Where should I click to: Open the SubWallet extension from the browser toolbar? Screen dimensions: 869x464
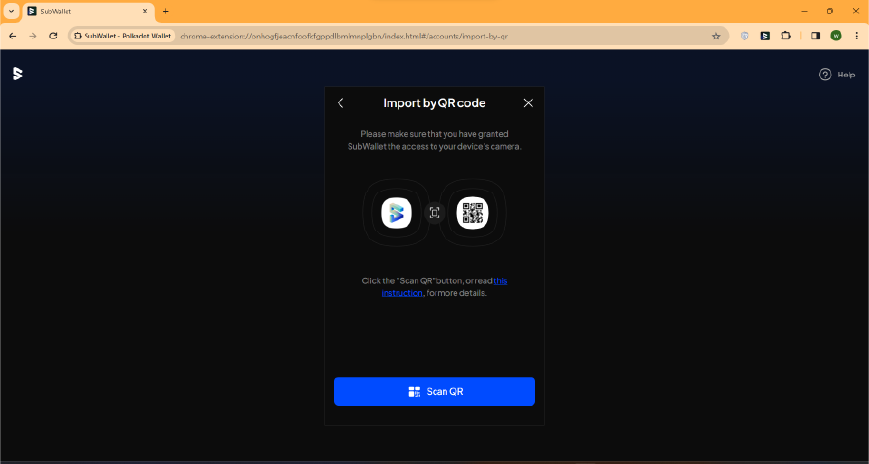765,35
